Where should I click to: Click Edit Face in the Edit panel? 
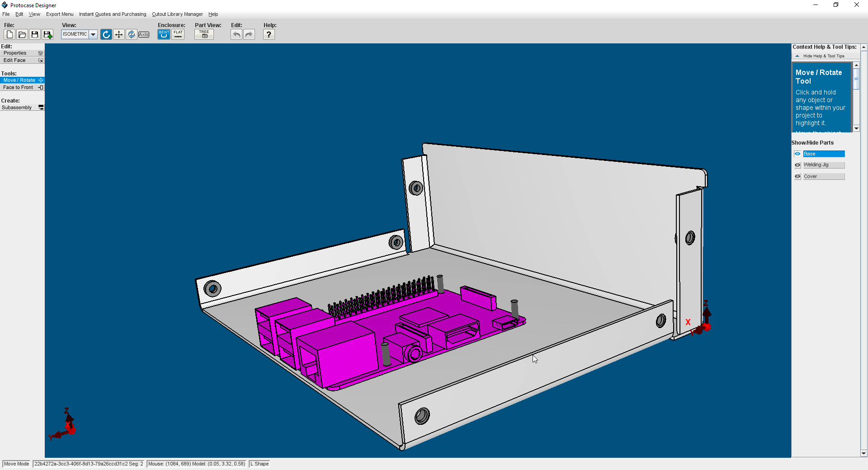14,60
